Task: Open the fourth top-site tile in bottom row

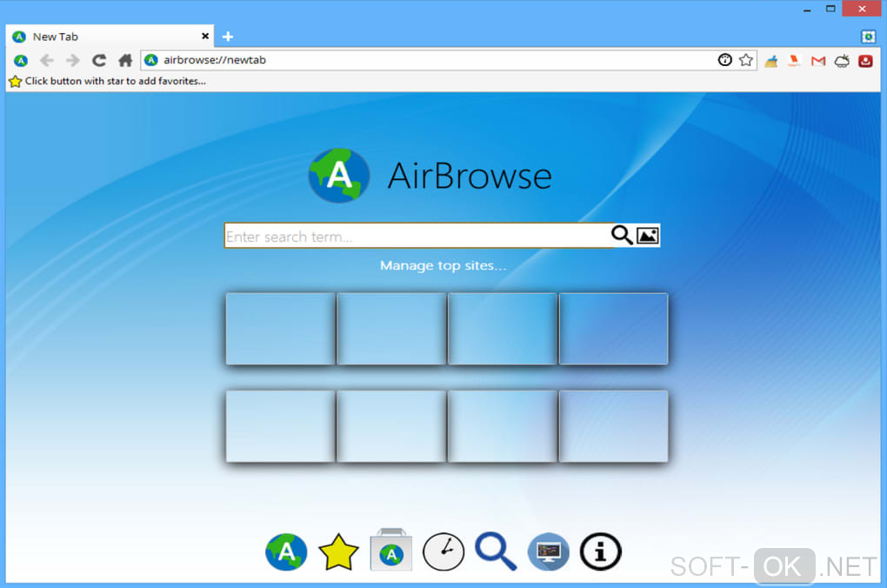Action: pyautogui.click(x=614, y=426)
